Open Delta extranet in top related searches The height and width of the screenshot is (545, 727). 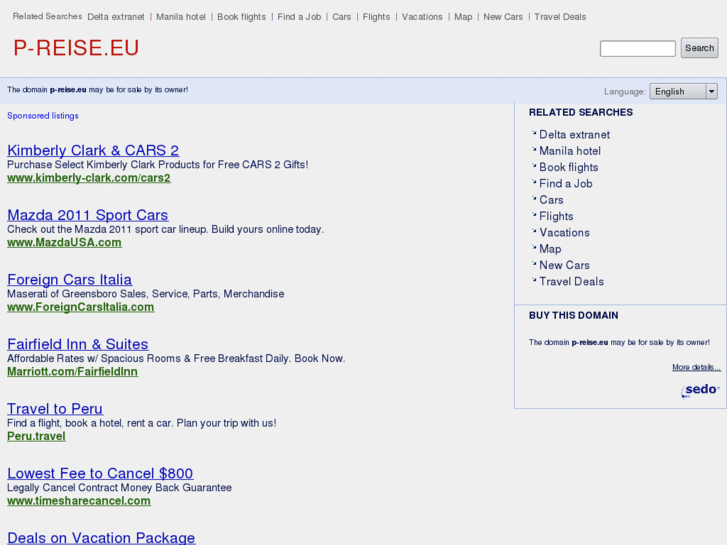click(x=116, y=17)
